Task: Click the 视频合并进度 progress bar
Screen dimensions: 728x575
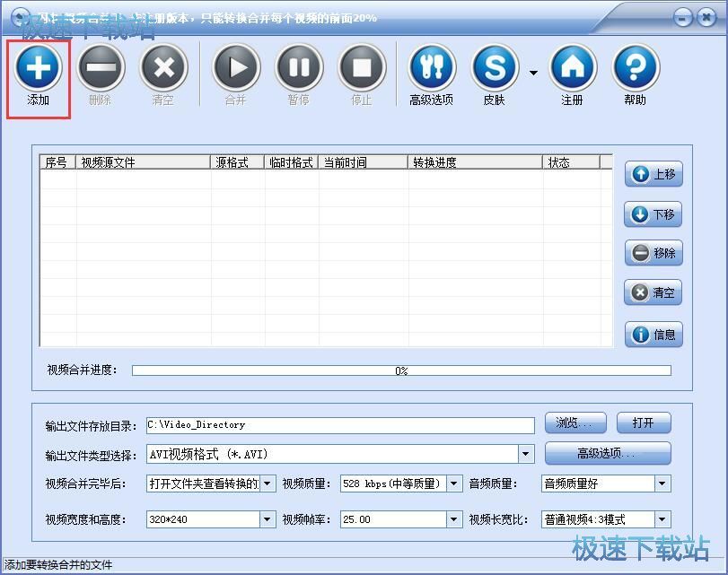Action: 401,370
